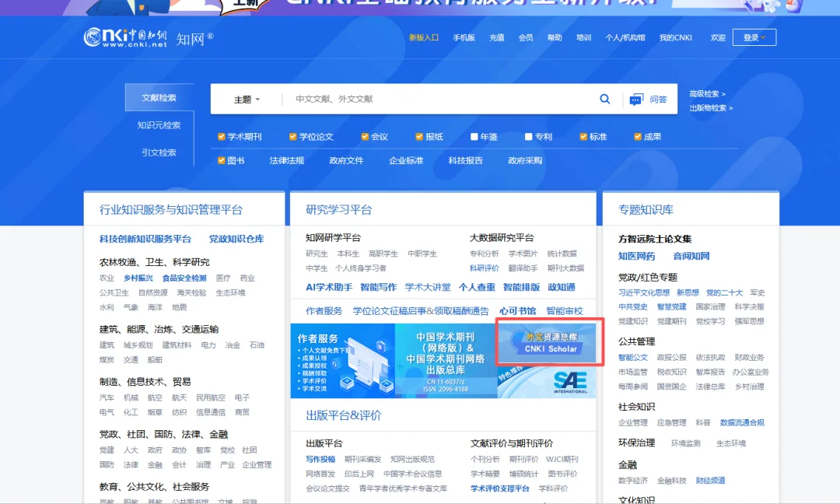Open the 政知通 link

pos(562,287)
